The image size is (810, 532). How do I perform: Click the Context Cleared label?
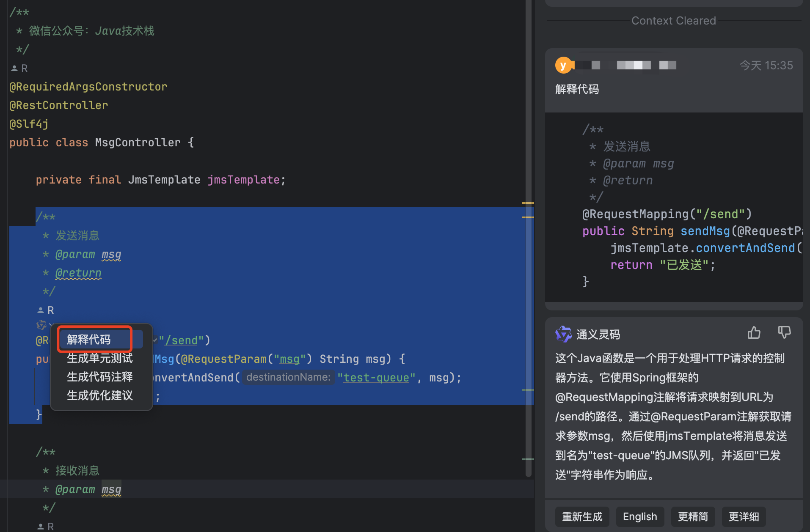[674, 21]
